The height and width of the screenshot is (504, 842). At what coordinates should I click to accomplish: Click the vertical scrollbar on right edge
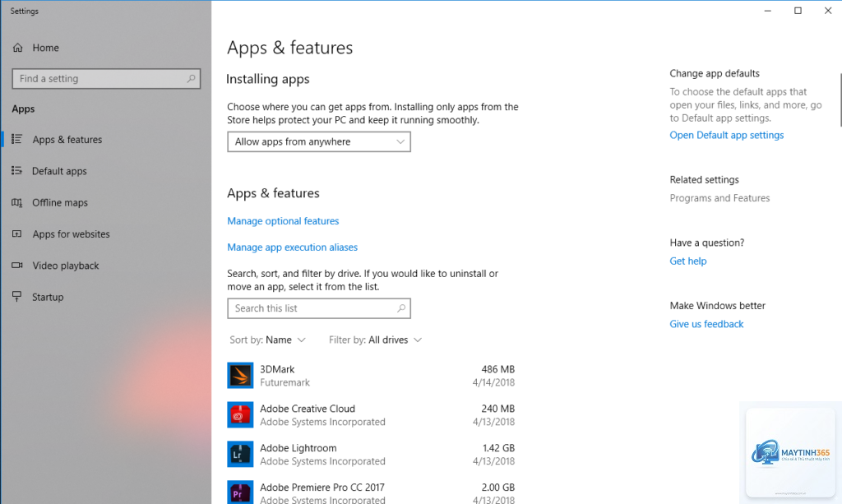click(x=840, y=100)
